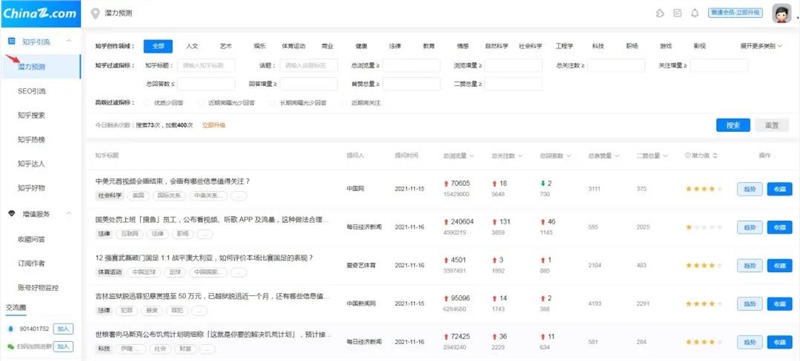Click the 普通会员 立即升级 badge
The width and height of the screenshot is (800, 361).
click(x=735, y=13)
